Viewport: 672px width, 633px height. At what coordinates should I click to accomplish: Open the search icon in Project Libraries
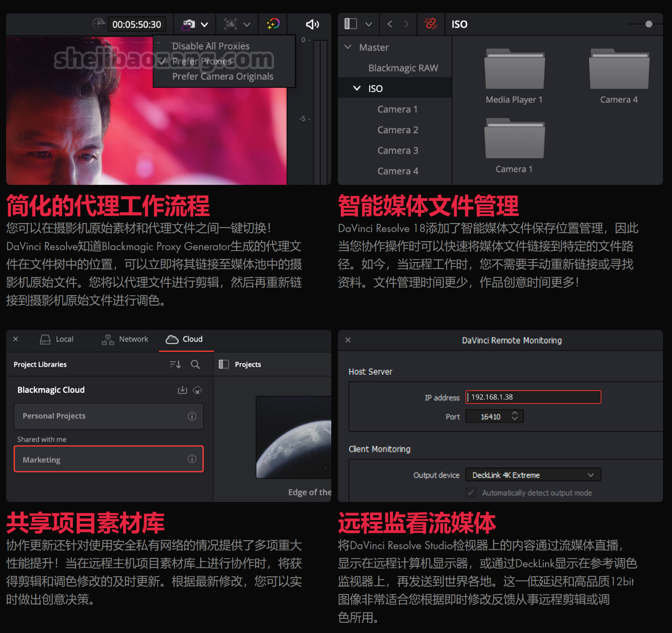coord(195,364)
